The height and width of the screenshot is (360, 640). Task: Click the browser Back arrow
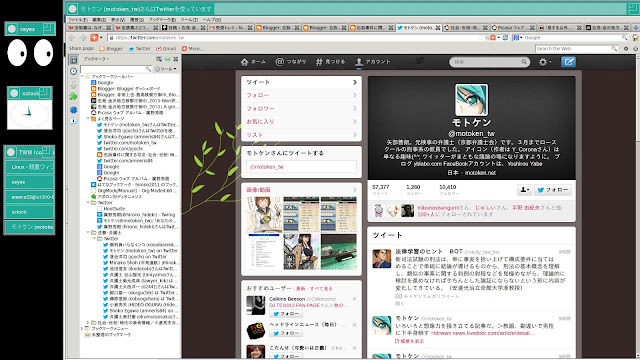[72, 38]
